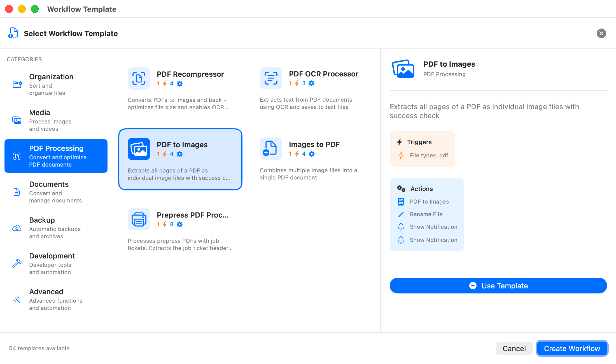The height and width of the screenshot is (364, 616).
Task: Click the Prepress PDF printer icon
Action: pyautogui.click(x=139, y=219)
